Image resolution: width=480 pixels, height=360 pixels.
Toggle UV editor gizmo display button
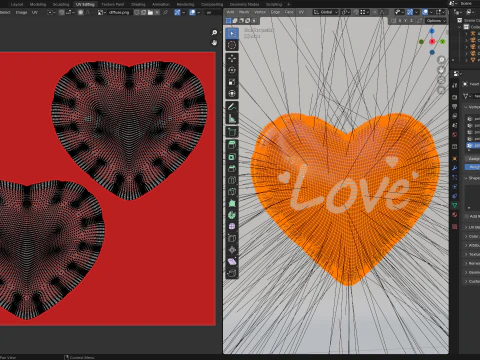pyautogui.click(x=177, y=12)
